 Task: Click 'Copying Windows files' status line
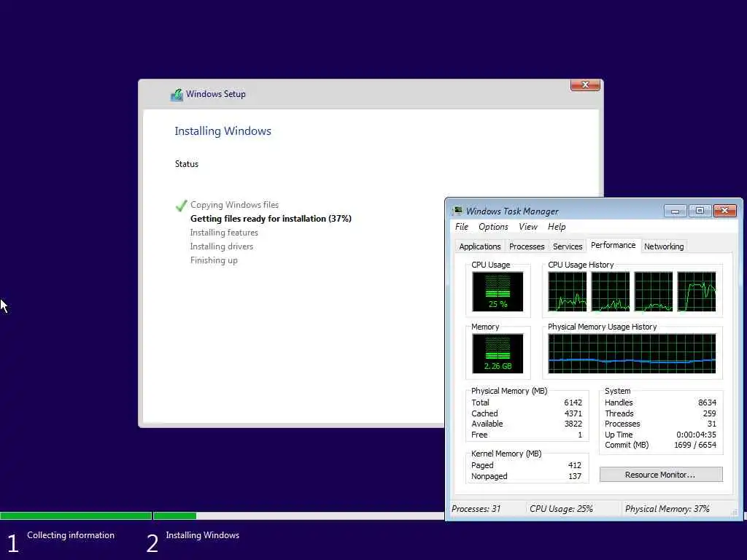tap(234, 205)
